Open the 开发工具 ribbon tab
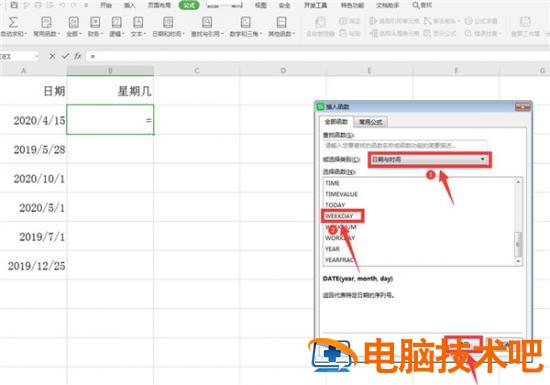 click(315, 5)
